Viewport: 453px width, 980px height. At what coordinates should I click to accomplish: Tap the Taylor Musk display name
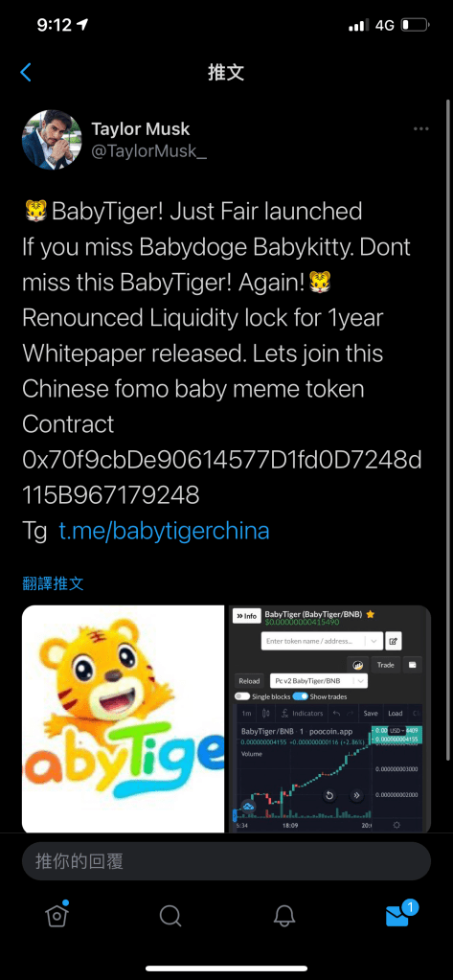141,129
